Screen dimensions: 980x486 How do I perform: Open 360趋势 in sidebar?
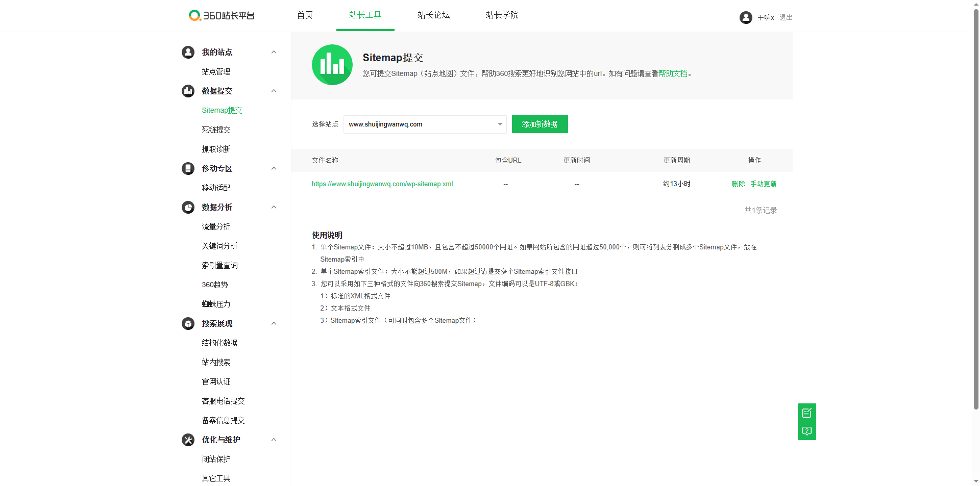(x=215, y=285)
